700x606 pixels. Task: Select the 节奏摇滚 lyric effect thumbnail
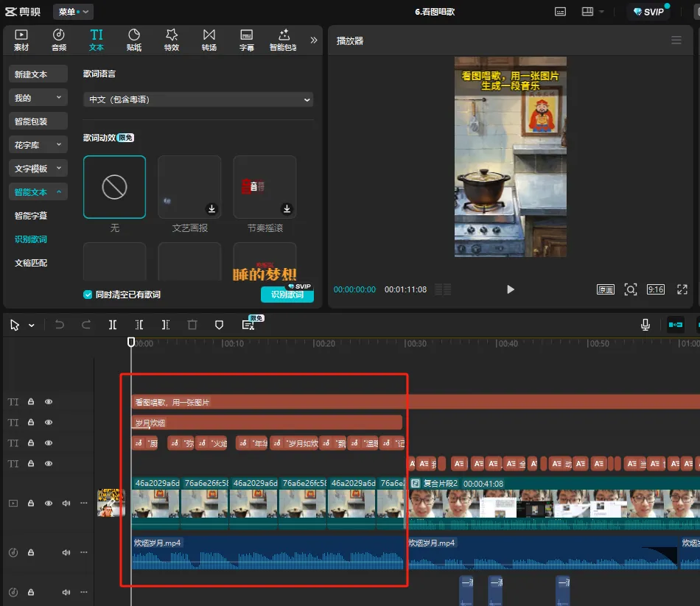tap(265, 187)
